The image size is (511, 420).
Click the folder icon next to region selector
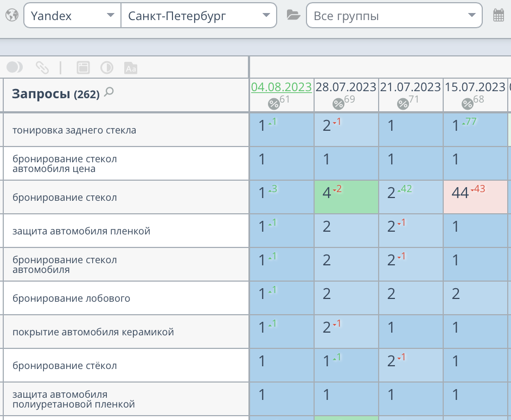pyautogui.click(x=293, y=15)
